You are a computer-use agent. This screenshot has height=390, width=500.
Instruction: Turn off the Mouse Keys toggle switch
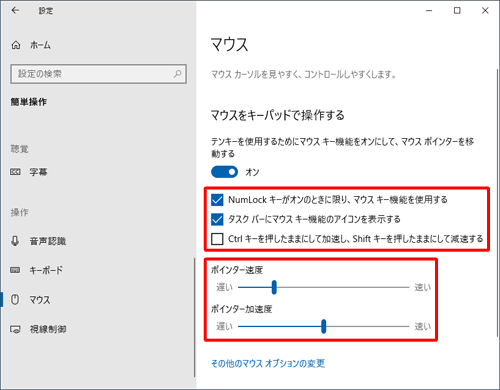[224, 172]
